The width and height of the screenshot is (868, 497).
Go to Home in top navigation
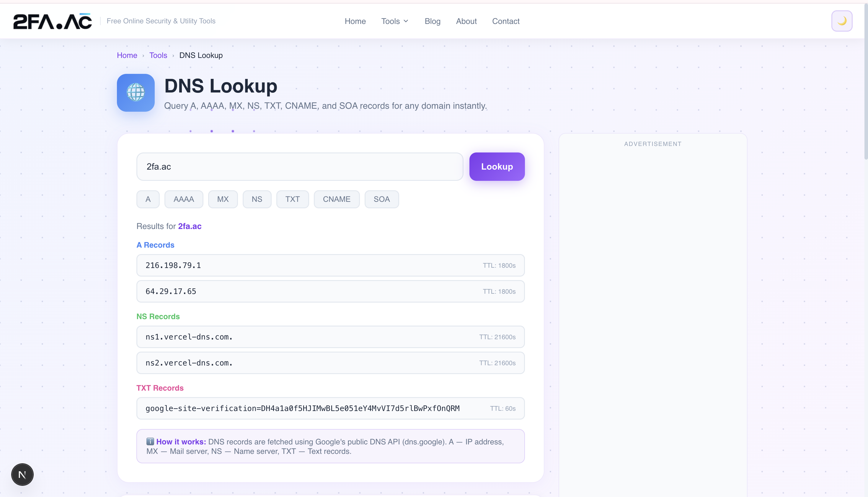(x=355, y=21)
